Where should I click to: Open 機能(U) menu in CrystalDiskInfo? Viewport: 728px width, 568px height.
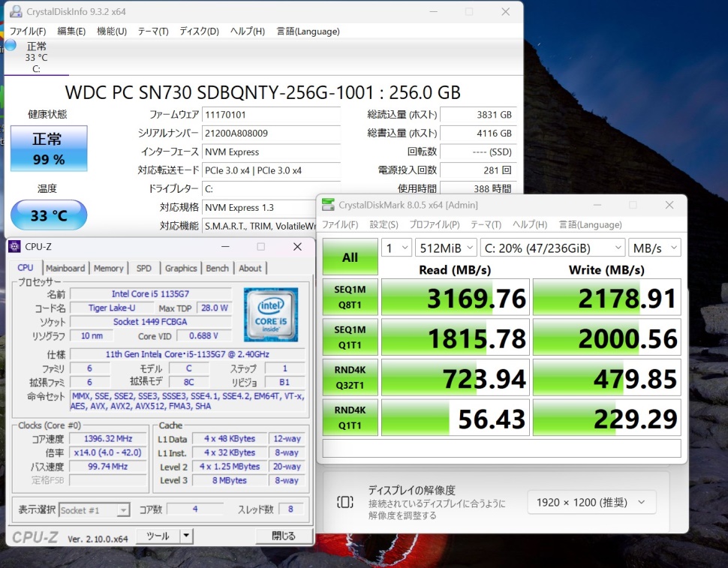[111, 31]
